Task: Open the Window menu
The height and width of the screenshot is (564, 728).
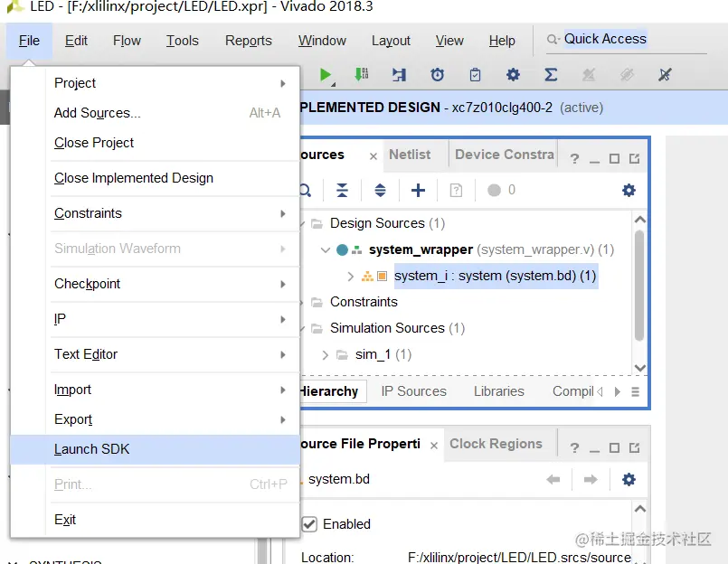Action: click(322, 41)
